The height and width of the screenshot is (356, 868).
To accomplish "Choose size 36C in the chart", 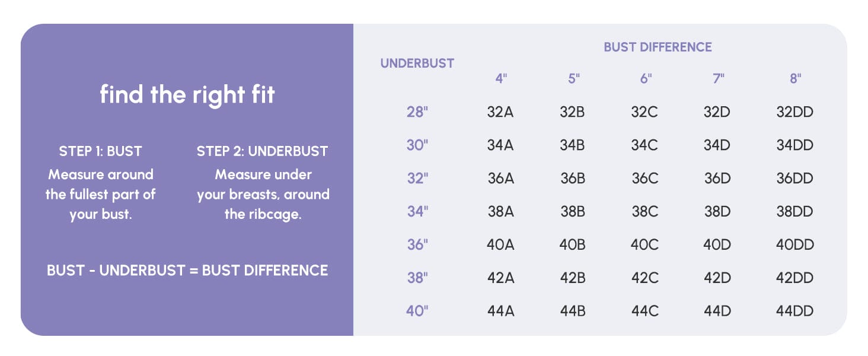I will [x=645, y=179].
